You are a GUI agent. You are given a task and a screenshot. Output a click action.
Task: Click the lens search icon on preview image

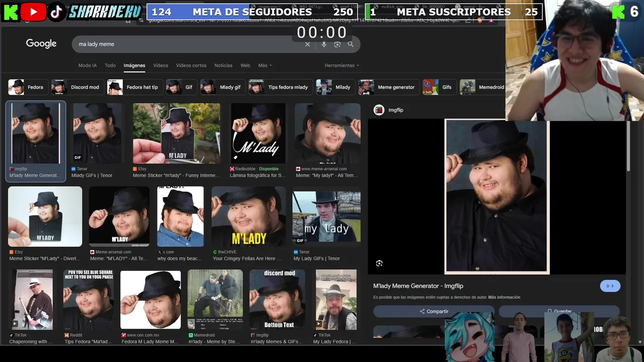point(379,263)
